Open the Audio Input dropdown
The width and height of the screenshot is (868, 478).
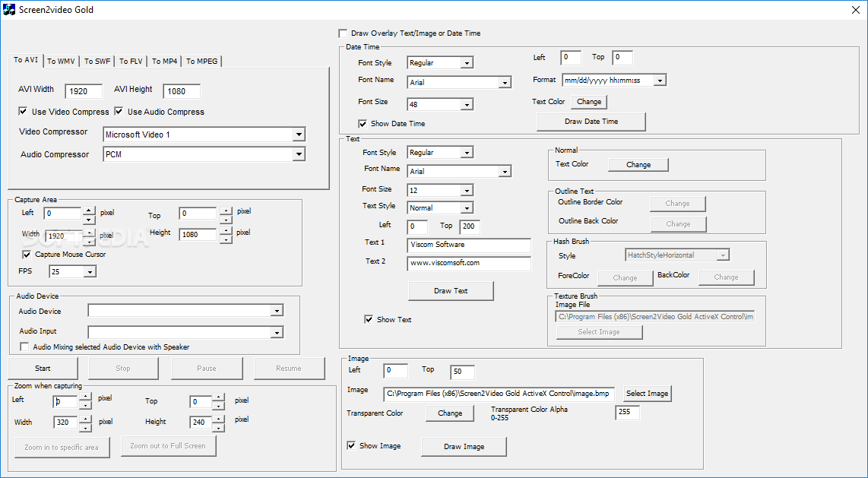[277, 333]
